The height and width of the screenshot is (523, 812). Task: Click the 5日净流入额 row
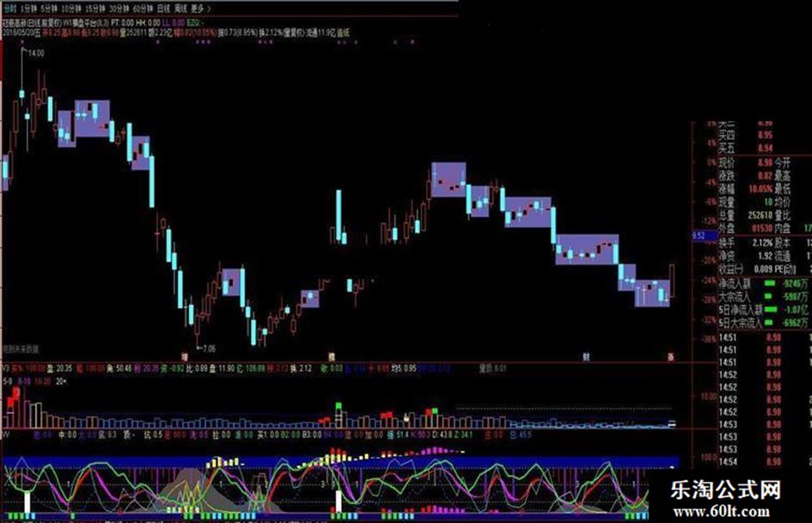coord(765,310)
